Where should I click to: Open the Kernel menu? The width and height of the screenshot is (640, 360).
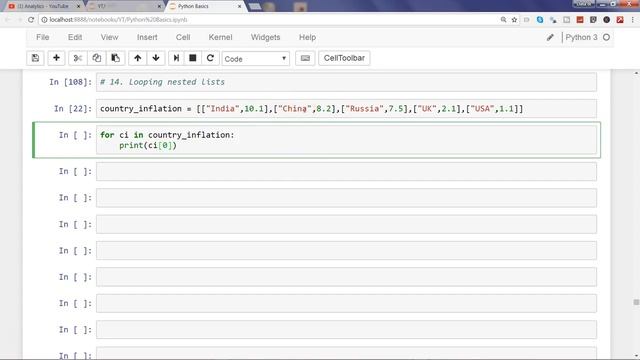[220, 37]
